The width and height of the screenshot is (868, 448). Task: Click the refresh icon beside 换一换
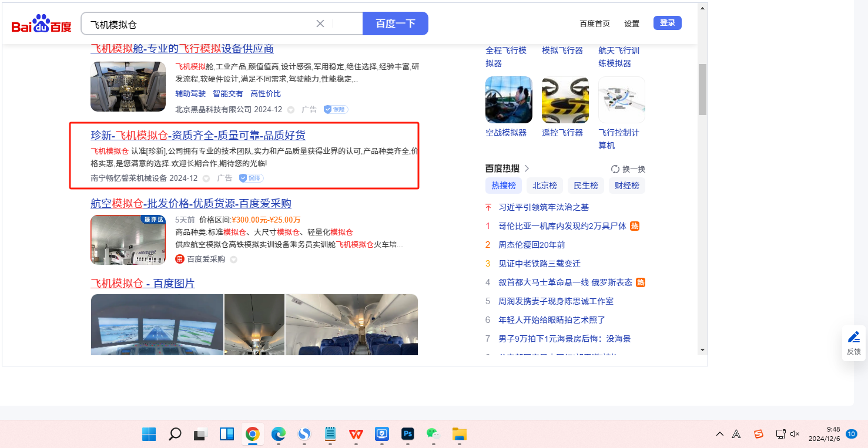(615, 169)
